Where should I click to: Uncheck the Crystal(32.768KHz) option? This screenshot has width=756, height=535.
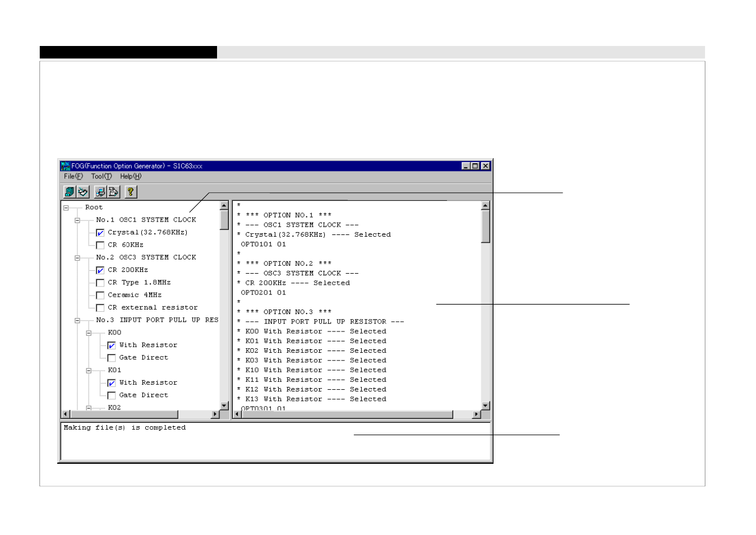[x=100, y=233]
